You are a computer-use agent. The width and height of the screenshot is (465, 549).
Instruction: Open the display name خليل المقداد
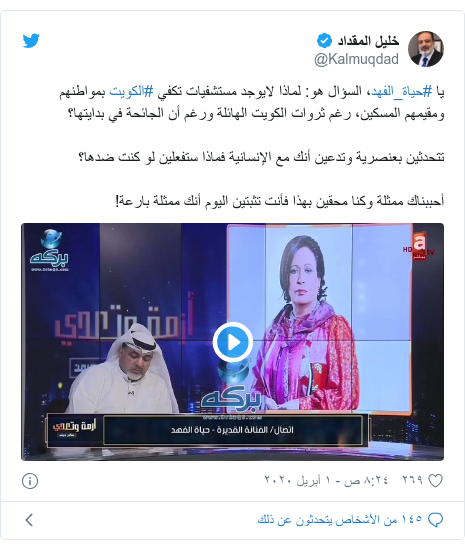pos(368,41)
